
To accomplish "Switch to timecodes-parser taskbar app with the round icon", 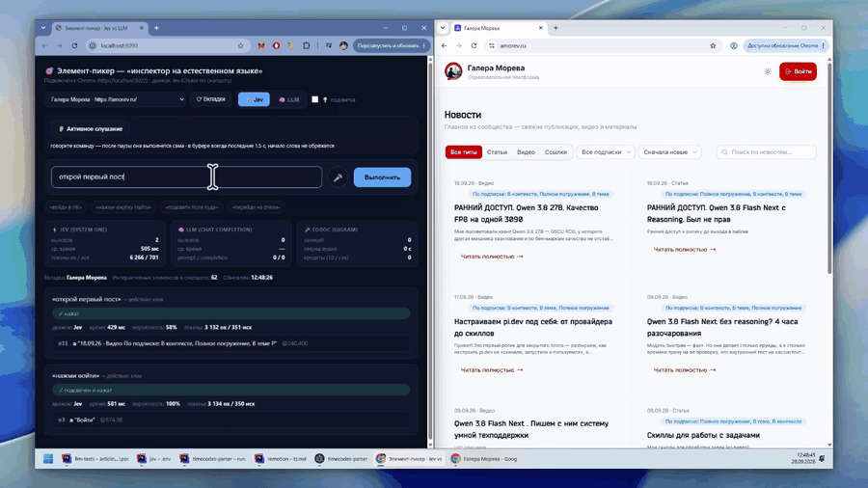I will coord(341,459).
